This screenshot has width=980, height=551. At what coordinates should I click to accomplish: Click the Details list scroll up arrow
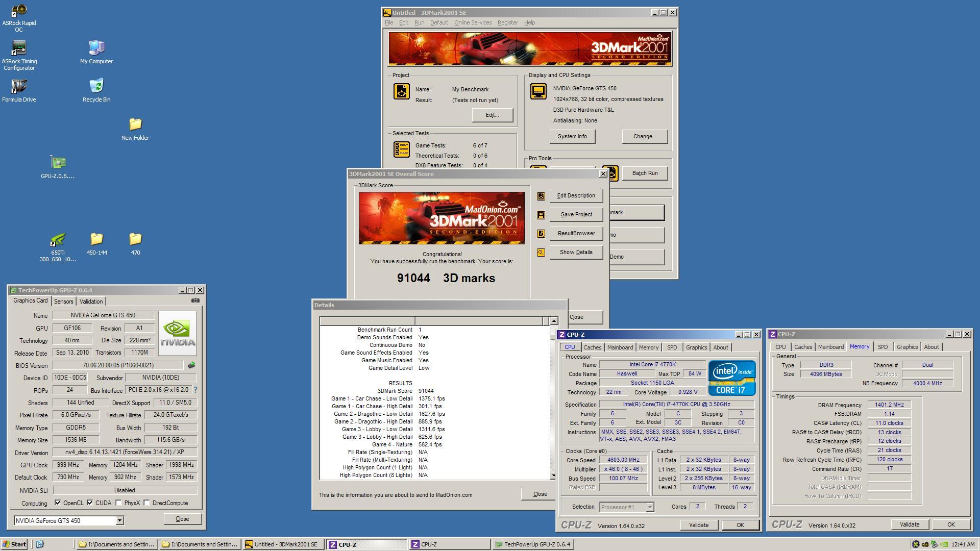[553, 321]
